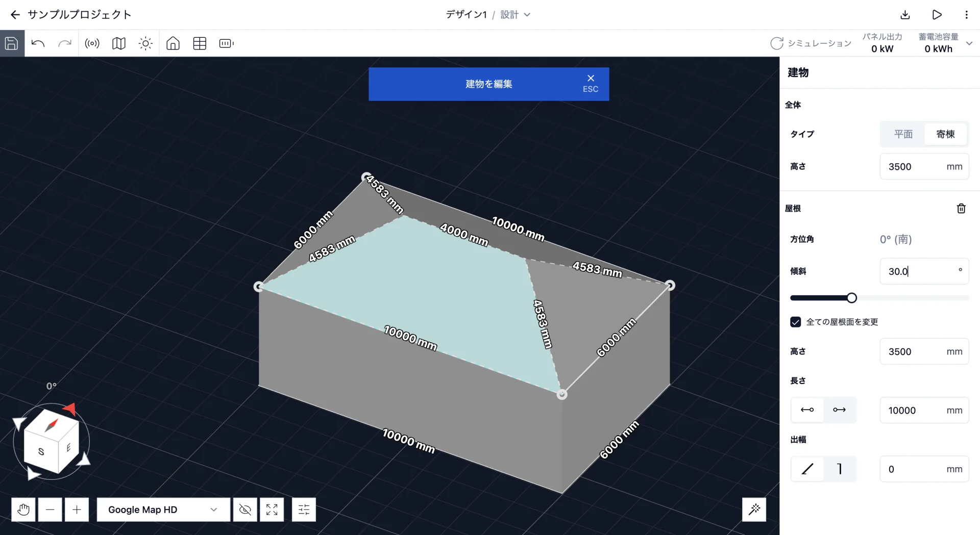The width and height of the screenshot is (980, 535).
Task: Open the three-dot more menu
Action: pos(966,15)
